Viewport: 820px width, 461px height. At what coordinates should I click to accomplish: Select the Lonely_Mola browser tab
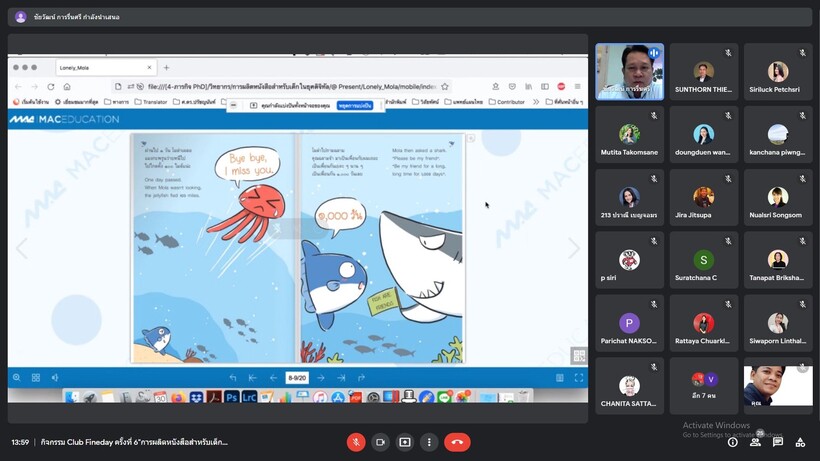(x=105, y=68)
